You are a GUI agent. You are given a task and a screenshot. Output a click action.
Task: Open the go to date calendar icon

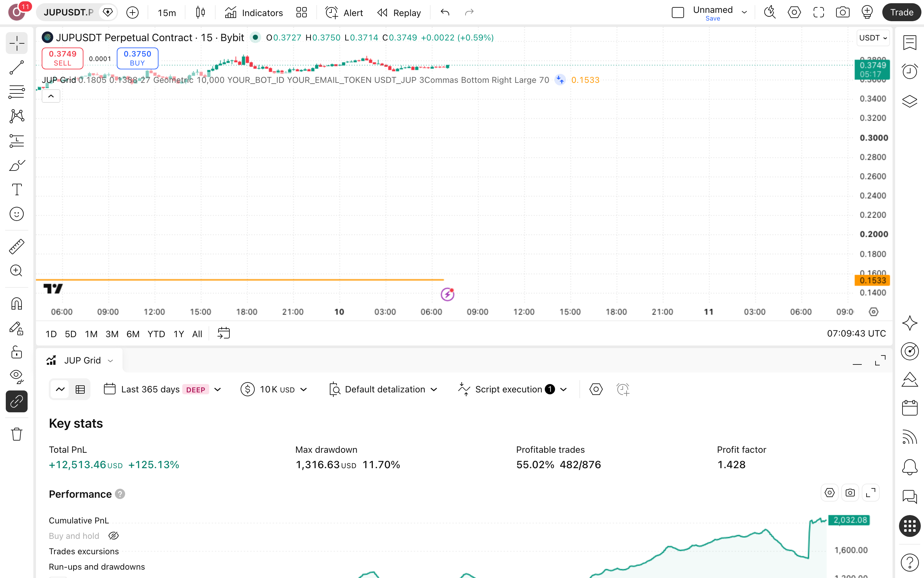pos(223,333)
